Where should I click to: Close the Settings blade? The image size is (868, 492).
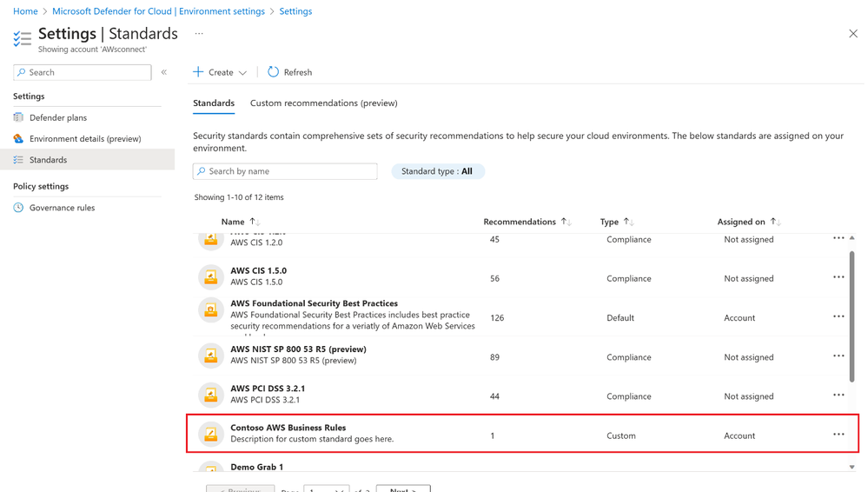point(853,34)
